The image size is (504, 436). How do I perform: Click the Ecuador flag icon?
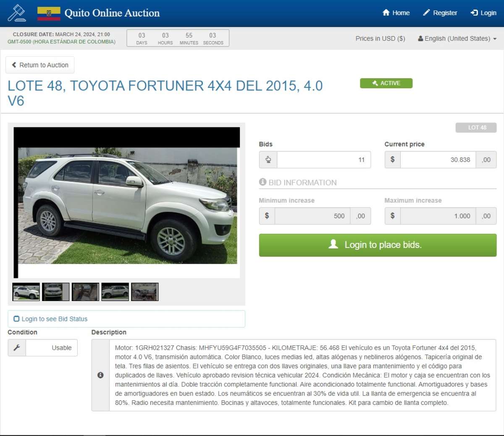coord(49,13)
